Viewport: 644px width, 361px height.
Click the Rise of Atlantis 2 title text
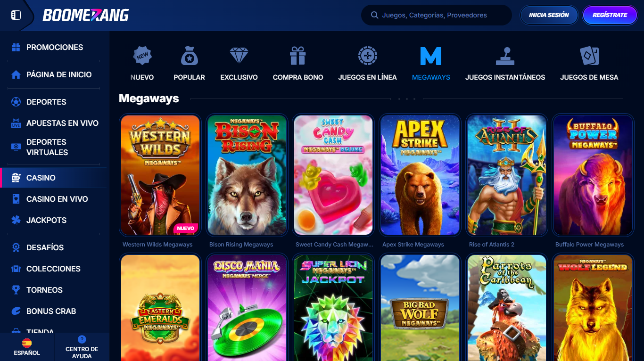click(492, 245)
